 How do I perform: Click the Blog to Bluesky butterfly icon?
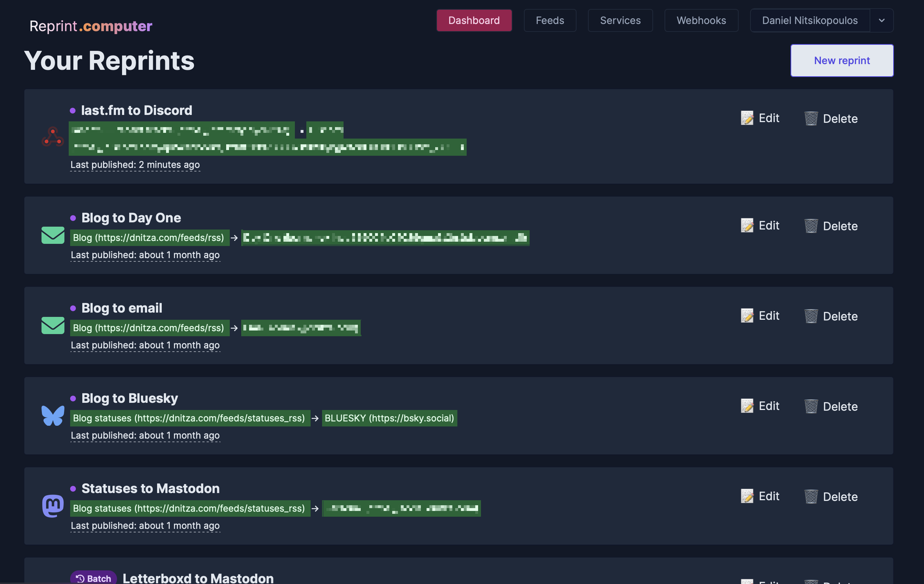click(x=53, y=415)
